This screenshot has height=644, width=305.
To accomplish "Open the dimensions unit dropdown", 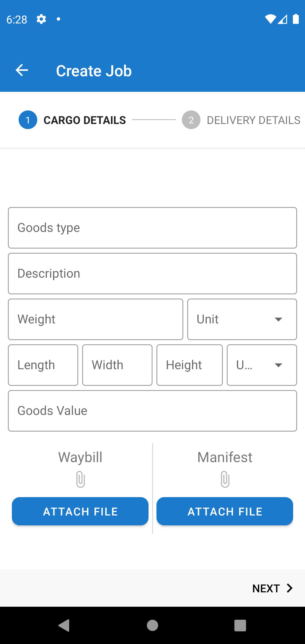I will (x=262, y=365).
